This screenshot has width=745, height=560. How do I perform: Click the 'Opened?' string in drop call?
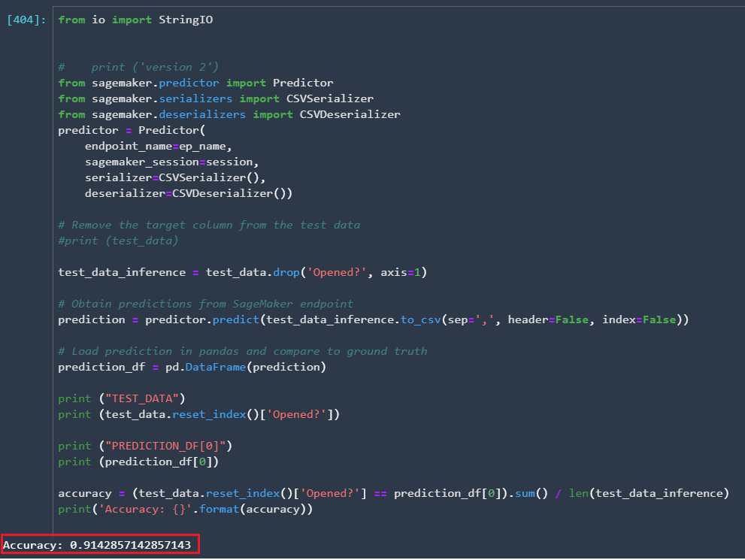point(337,272)
